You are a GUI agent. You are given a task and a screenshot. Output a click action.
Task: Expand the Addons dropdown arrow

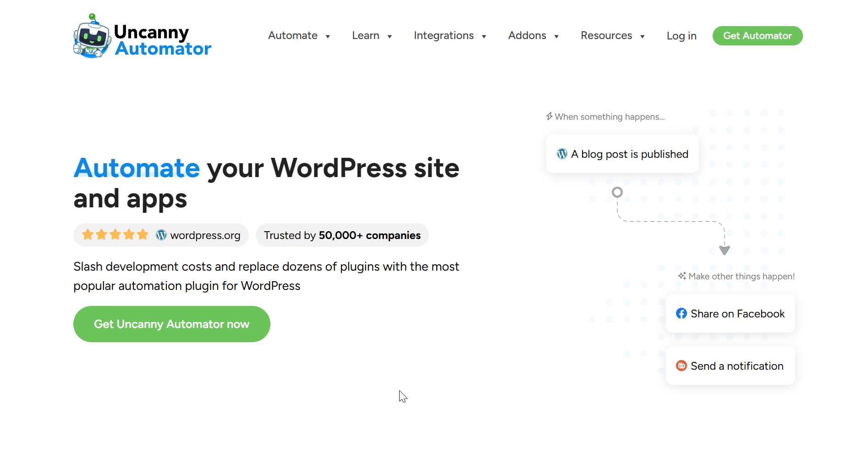click(556, 36)
